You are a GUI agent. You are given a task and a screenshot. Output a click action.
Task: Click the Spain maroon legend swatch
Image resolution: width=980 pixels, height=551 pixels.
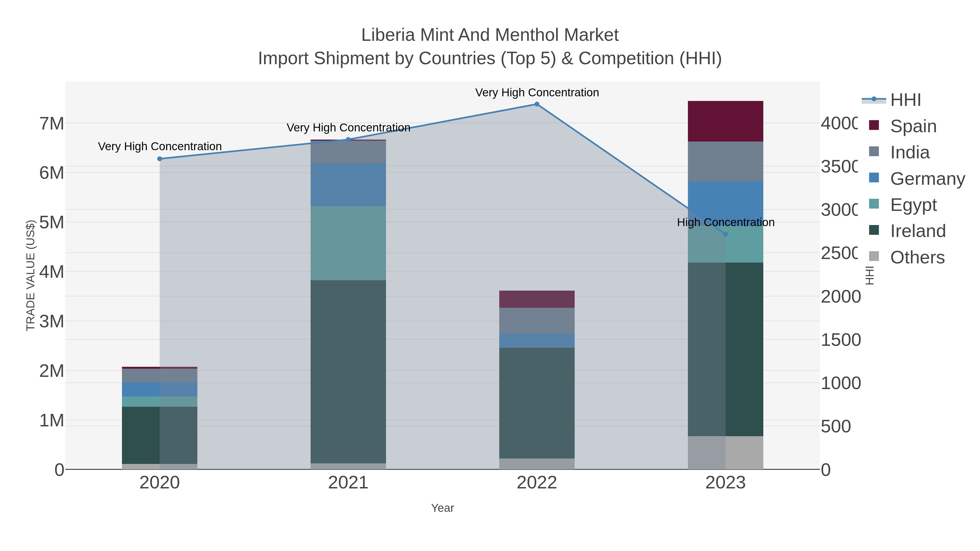(874, 125)
